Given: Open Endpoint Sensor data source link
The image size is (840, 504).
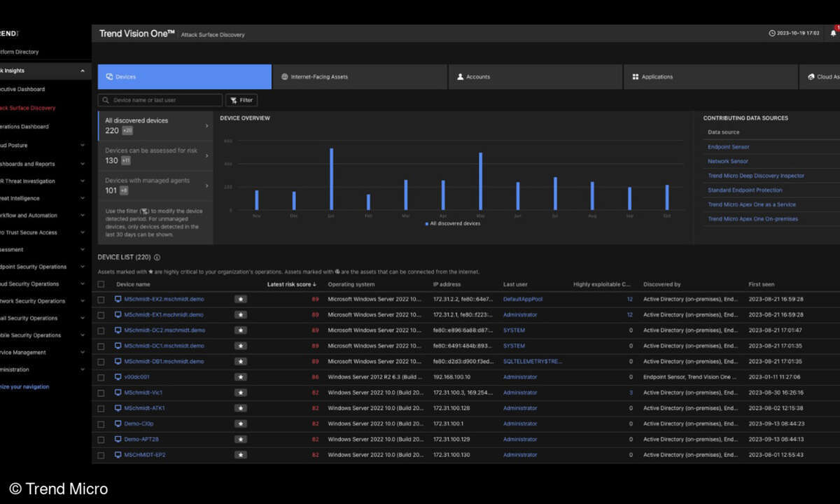Looking at the screenshot, I should [729, 147].
